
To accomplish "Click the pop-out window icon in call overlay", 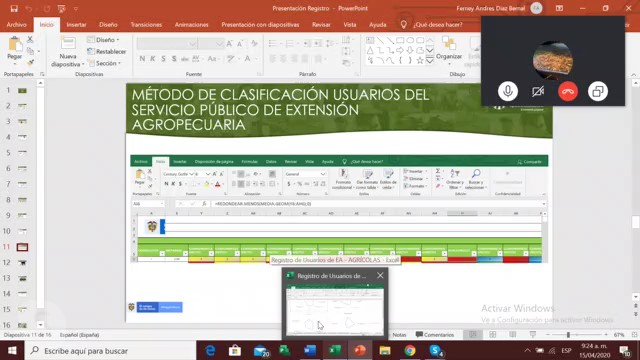I will (598, 91).
